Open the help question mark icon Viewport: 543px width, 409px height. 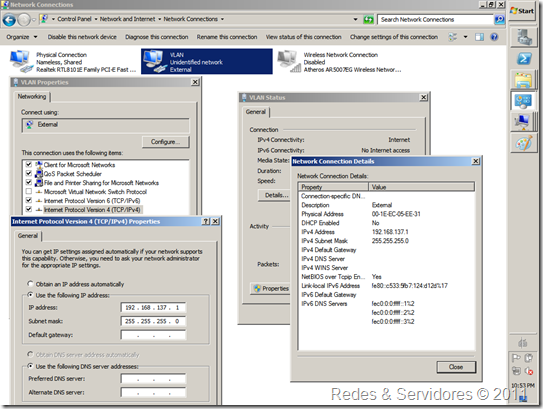(x=494, y=37)
